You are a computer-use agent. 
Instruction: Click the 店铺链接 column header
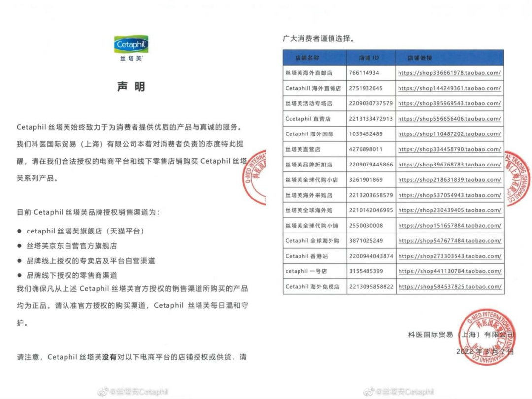click(420, 58)
